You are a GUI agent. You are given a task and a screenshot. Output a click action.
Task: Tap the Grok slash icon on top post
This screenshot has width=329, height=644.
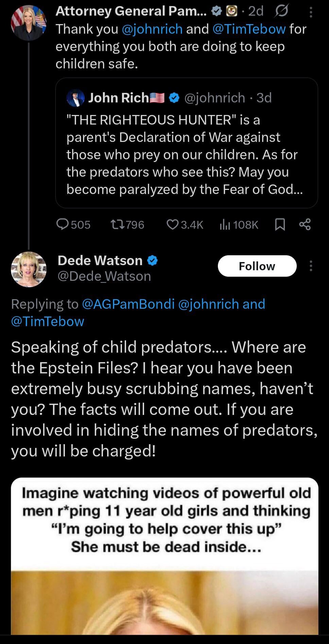(x=281, y=11)
